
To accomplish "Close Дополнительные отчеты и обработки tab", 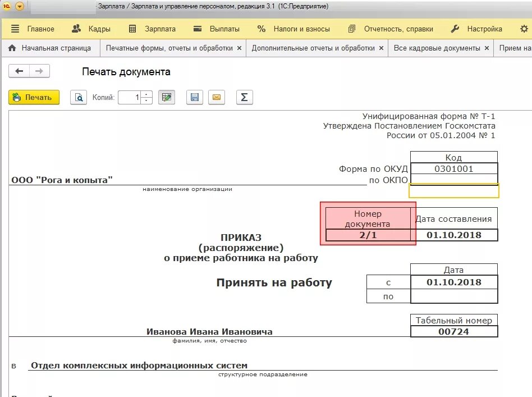I will tap(381, 48).
